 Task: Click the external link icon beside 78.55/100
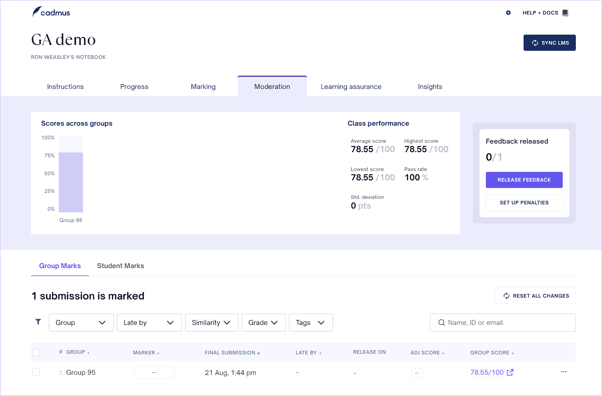pos(510,372)
